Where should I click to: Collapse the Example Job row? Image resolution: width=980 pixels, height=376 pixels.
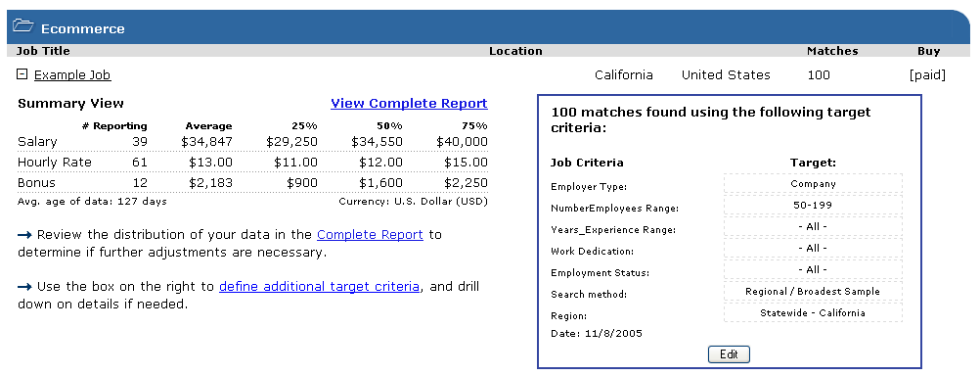coord(22,74)
